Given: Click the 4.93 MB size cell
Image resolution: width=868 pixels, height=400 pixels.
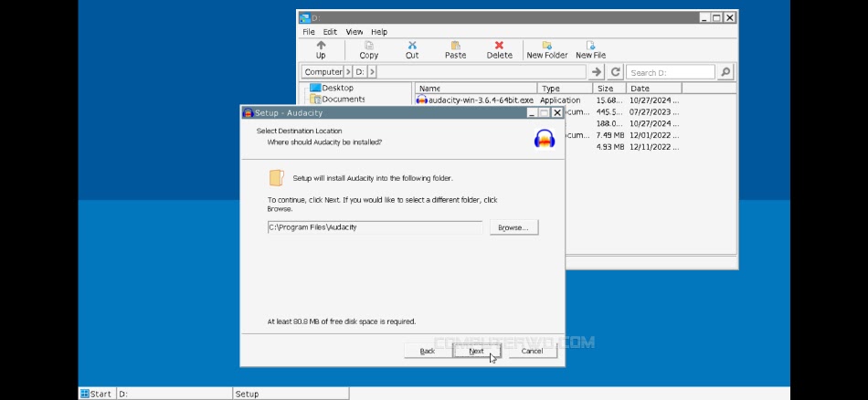Looking at the screenshot, I should [x=610, y=147].
